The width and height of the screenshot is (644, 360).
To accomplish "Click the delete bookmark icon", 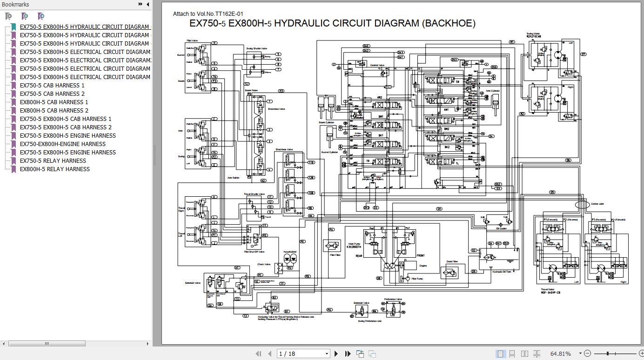I will coord(8,16).
